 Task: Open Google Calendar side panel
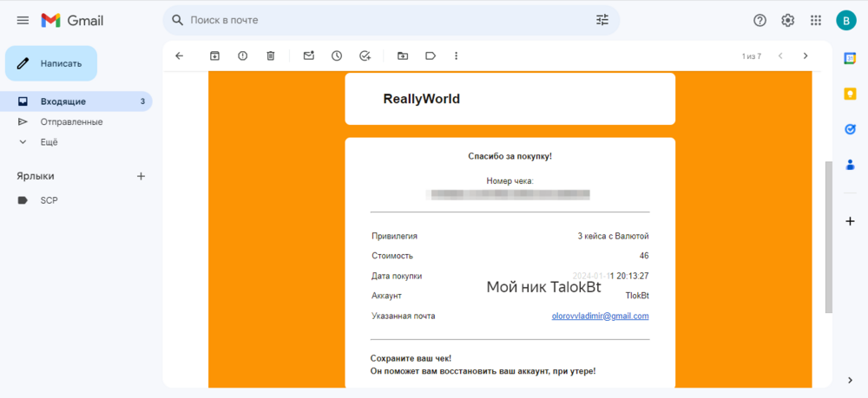(850, 58)
